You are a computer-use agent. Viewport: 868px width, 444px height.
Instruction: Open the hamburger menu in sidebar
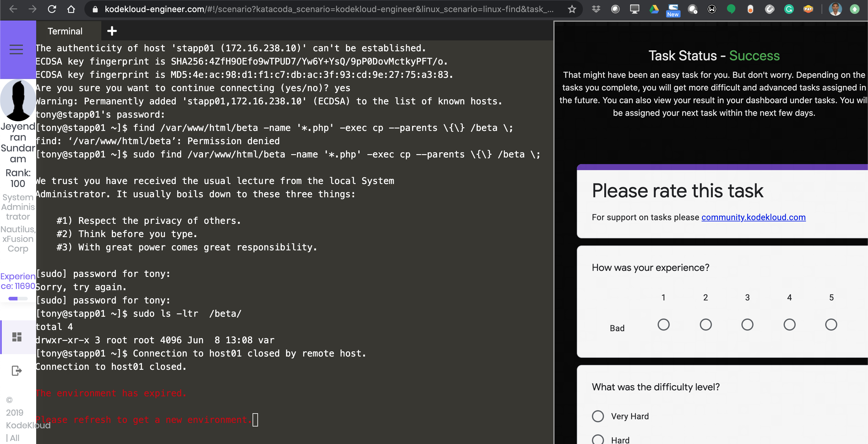pos(16,49)
